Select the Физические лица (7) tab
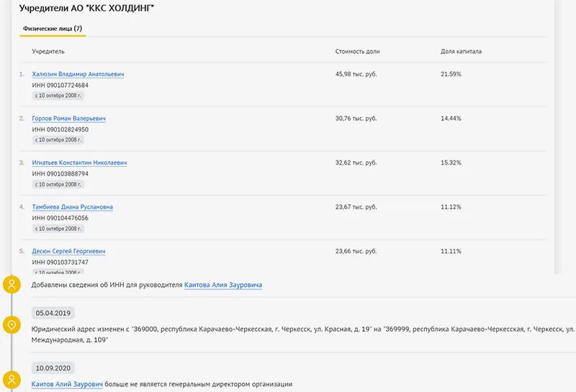This screenshot has width=576, height=392. coord(53,28)
